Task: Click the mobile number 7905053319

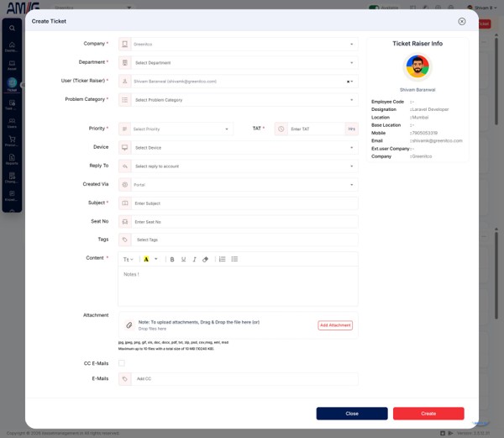Action: coord(424,133)
